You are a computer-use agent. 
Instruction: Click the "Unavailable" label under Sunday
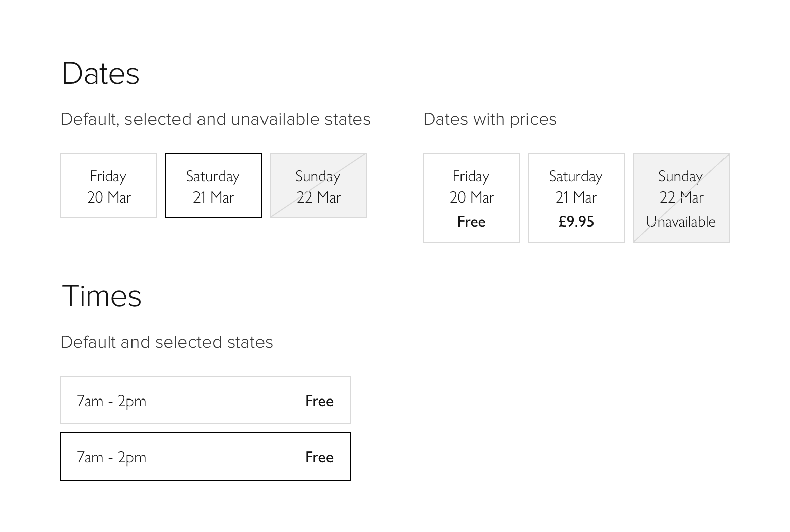(681, 222)
